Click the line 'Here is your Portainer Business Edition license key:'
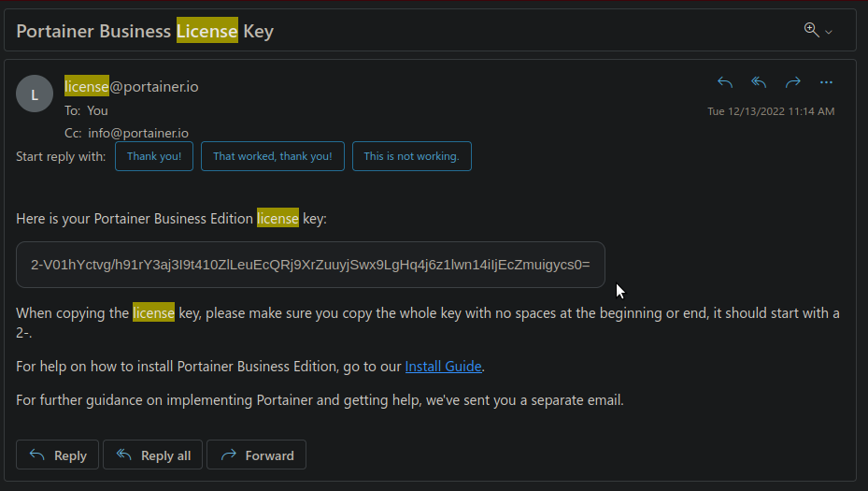 tap(172, 219)
